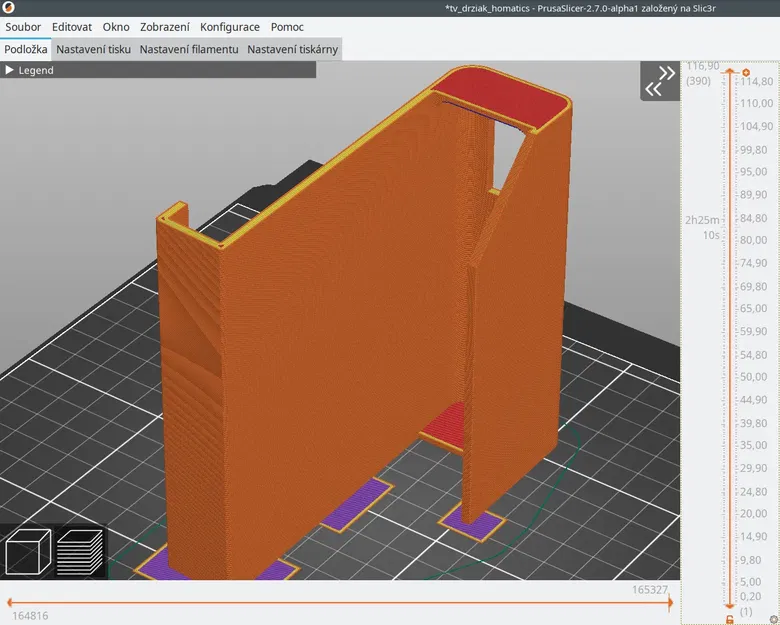
Task: Click the 165327 move count label
Action: 650,590
